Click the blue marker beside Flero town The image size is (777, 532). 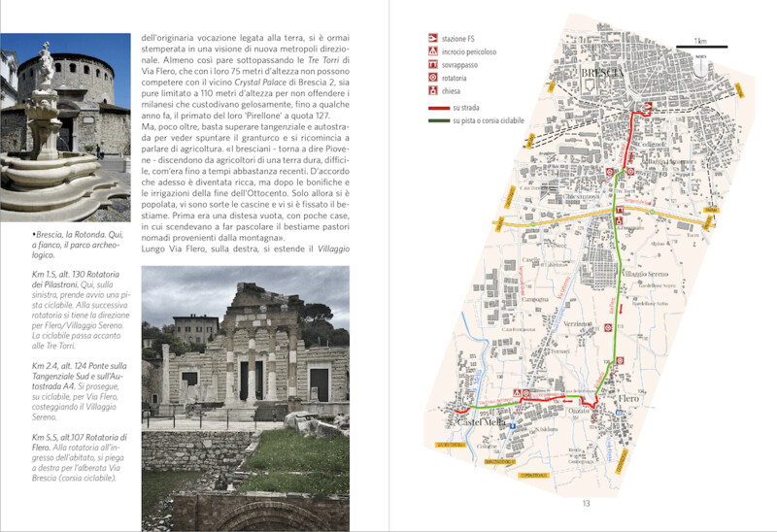pos(619,413)
